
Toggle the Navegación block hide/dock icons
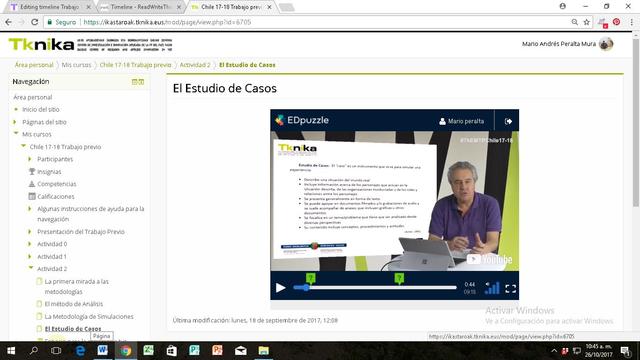[x=138, y=82]
